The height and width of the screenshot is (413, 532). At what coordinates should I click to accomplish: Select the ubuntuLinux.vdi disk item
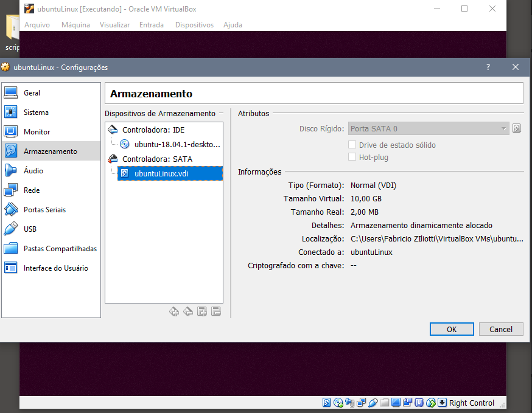(x=170, y=173)
